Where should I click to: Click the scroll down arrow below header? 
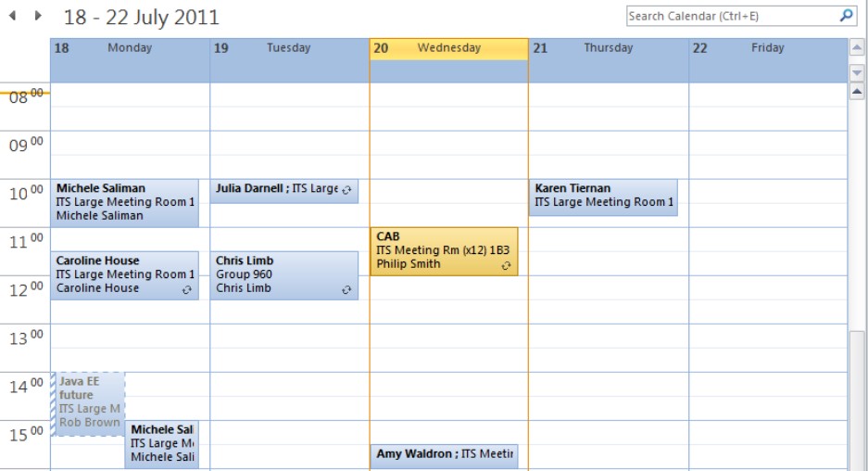pyautogui.click(x=857, y=72)
